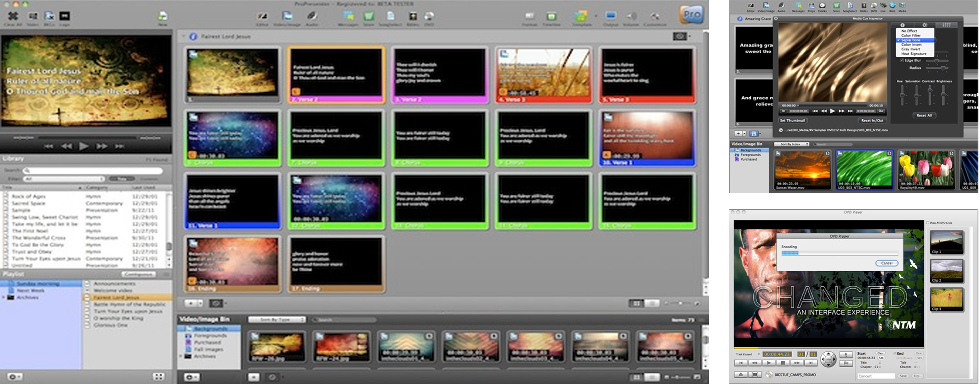
Task: Click the Reset All button
Action: point(924,116)
